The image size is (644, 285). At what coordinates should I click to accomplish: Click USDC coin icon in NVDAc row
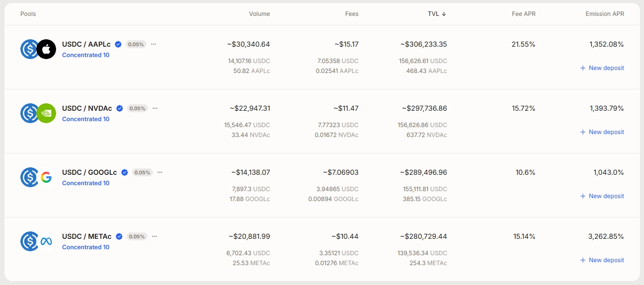(29, 113)
